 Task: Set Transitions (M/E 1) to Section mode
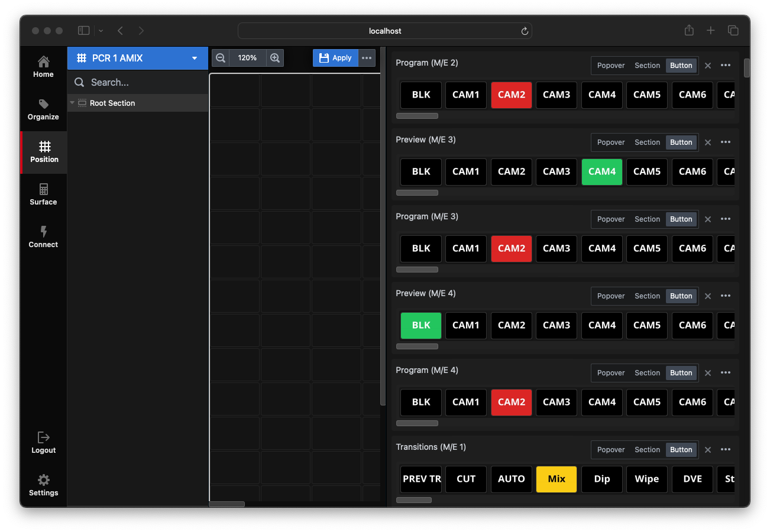point(647,450)
